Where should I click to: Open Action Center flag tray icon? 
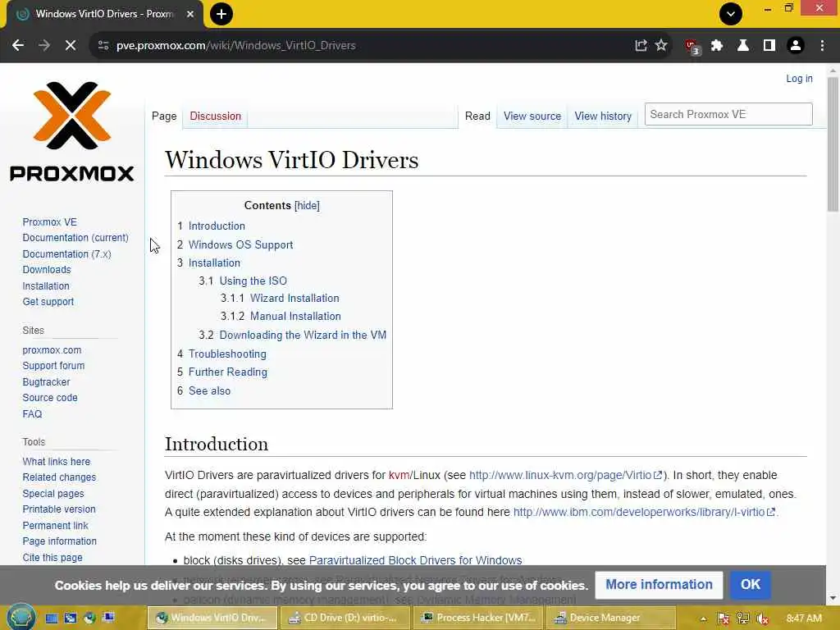point(724,619)
